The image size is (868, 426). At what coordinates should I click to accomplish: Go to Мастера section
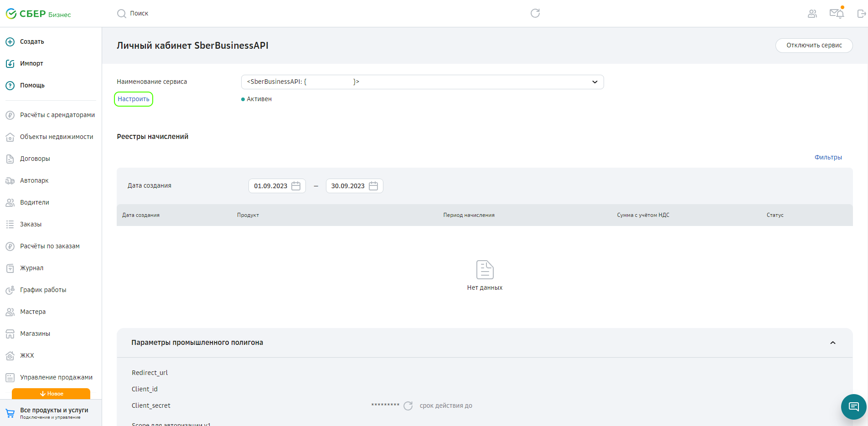click(33, 312)
